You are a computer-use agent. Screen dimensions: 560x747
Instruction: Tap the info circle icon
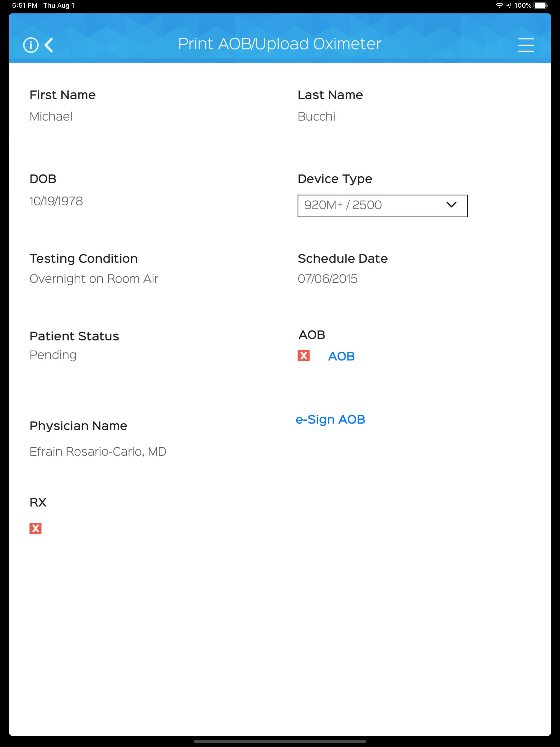click(31, 45)
